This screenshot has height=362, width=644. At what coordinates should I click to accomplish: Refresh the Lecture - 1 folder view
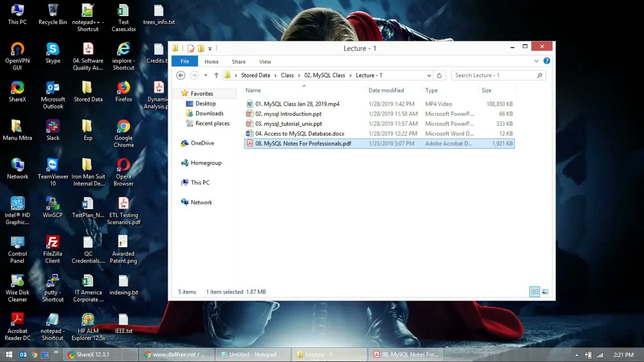click(439, 75)
